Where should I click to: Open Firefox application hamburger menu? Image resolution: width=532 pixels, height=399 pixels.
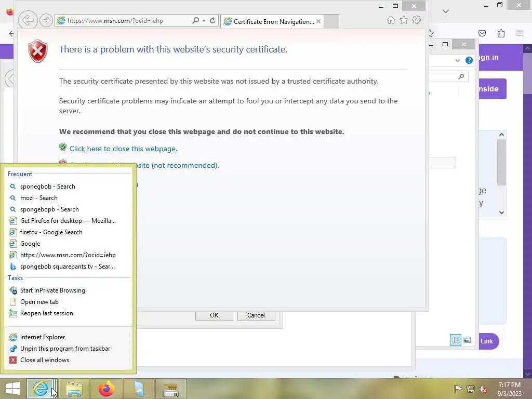coord(520,33)
